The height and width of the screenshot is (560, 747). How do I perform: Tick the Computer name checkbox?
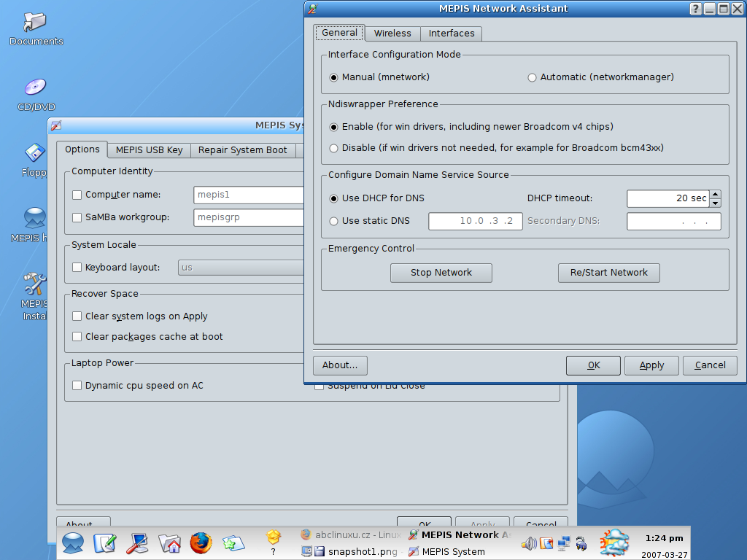click(x=77, y=195)
